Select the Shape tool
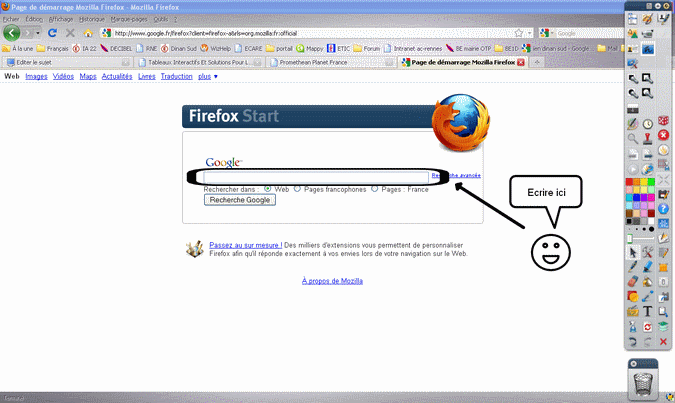675x403 pixels. tap(633, 296)
